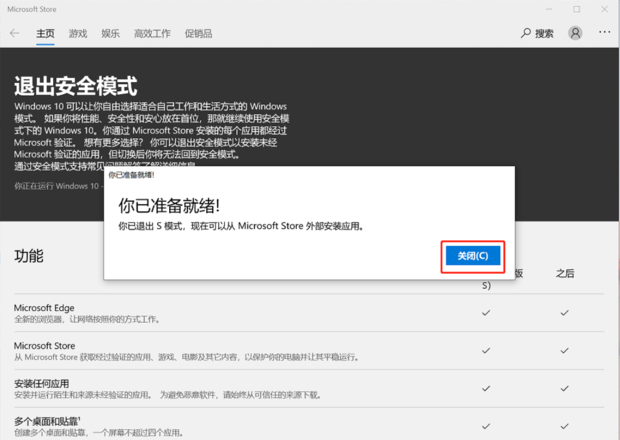Click the back arrow in the Store header
Viewport: 620px width, 440px height.
pyautogui.click(x=15, y=33)
